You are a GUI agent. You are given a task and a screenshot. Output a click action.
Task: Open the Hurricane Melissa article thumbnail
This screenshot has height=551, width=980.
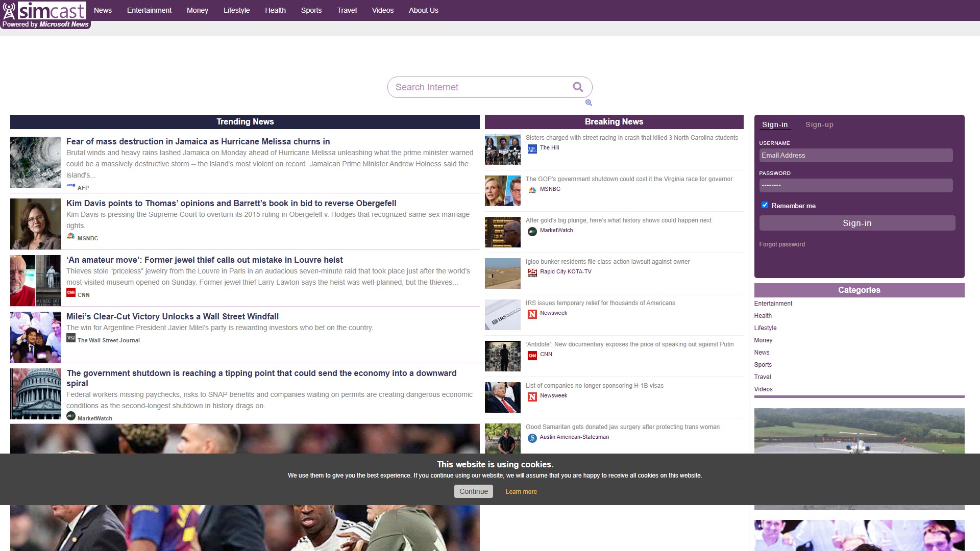[x=36, y=162]
